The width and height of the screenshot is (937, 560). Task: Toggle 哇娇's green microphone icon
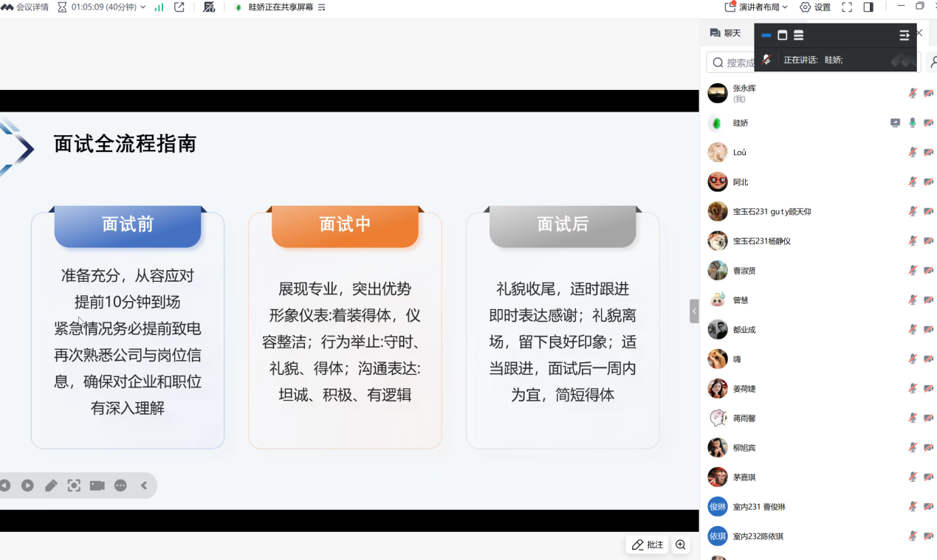913,123
